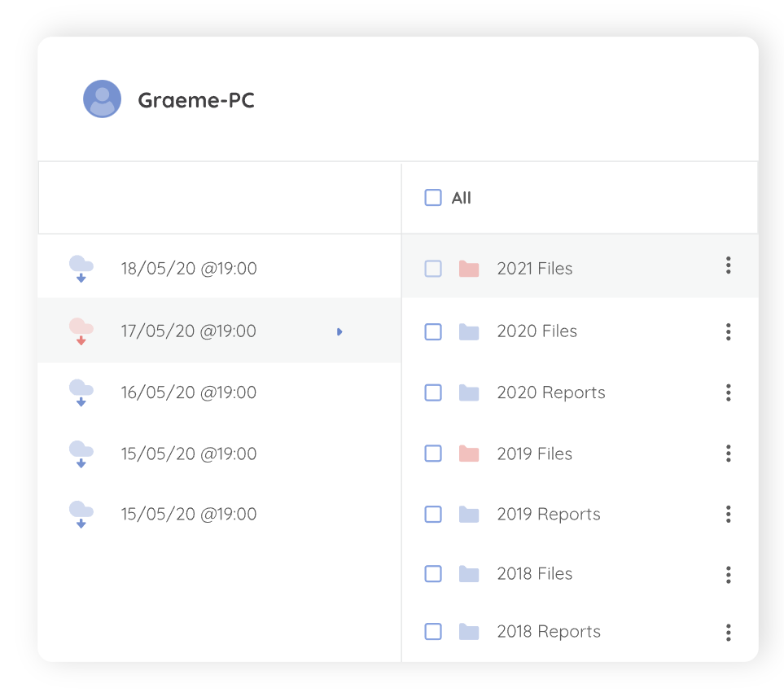Open the three-dot menu for 2020 Reports
This screenshot has width=784, height=697.
(x=728, y=392)
